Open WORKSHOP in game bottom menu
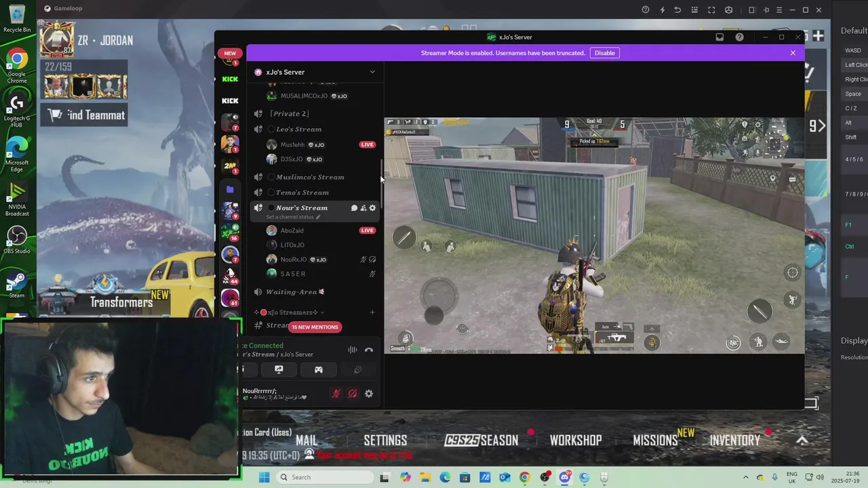 (576, 441)
